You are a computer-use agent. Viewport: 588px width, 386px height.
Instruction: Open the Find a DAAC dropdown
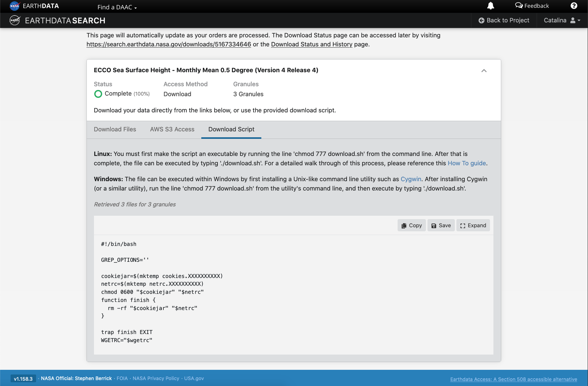117,7
